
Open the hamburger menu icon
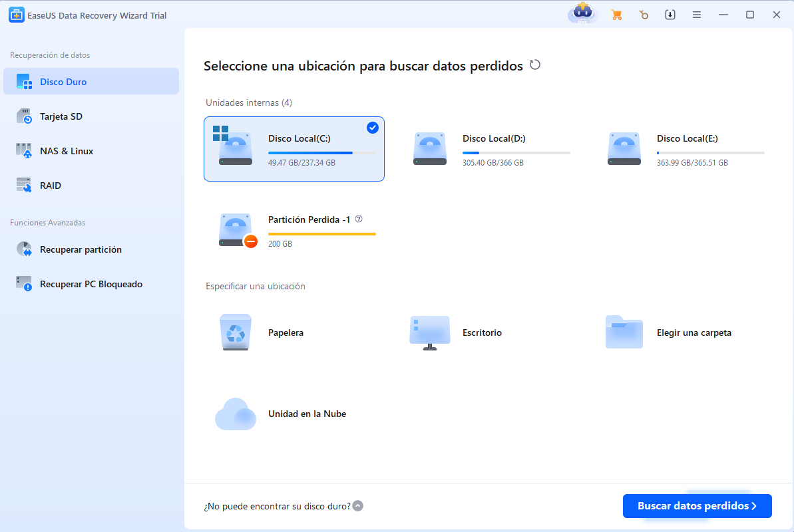[697, 15]
